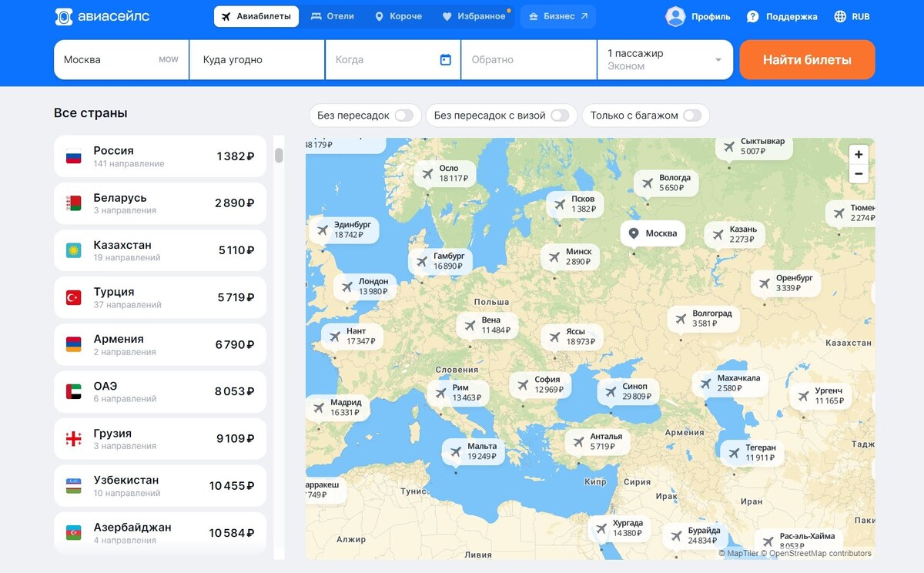Open the Короче tab

(398, 16)
